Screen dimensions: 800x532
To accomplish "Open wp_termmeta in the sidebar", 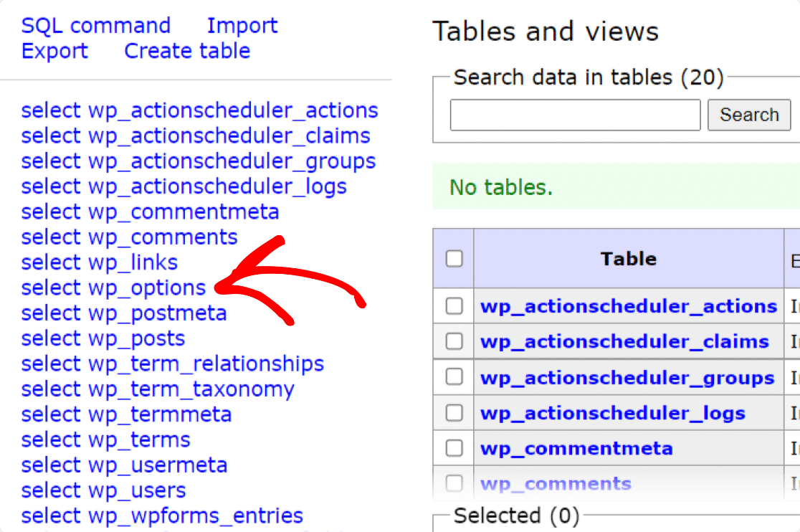I will tap(160, 415).
